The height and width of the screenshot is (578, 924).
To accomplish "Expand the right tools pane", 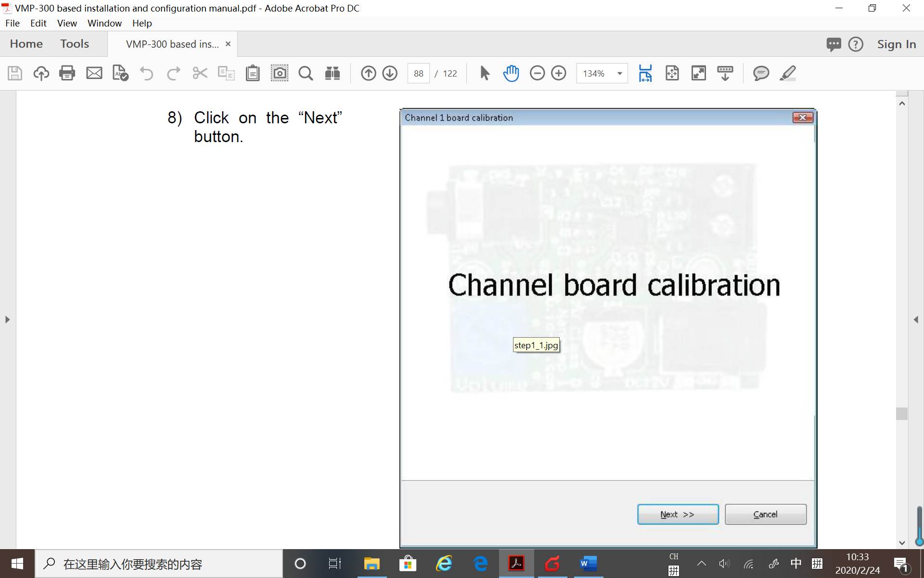I will (916, 319).
